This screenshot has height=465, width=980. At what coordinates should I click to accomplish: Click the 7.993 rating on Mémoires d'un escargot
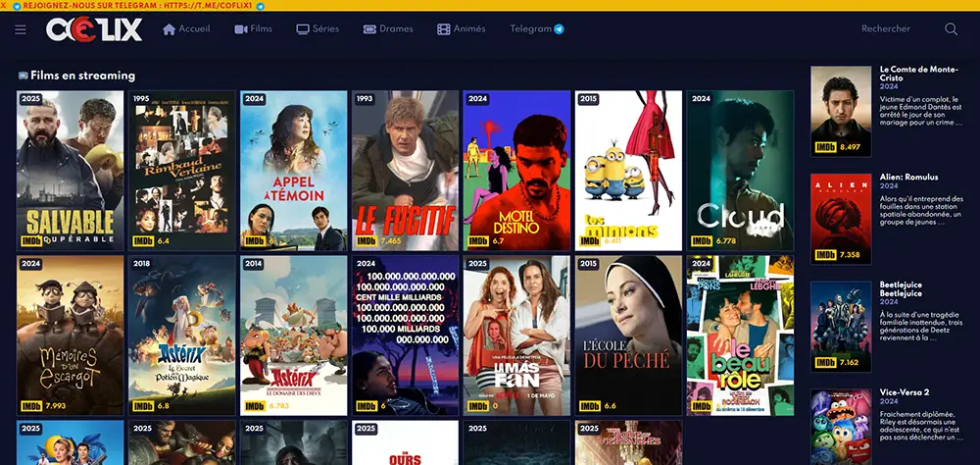(x=56, y=406)
